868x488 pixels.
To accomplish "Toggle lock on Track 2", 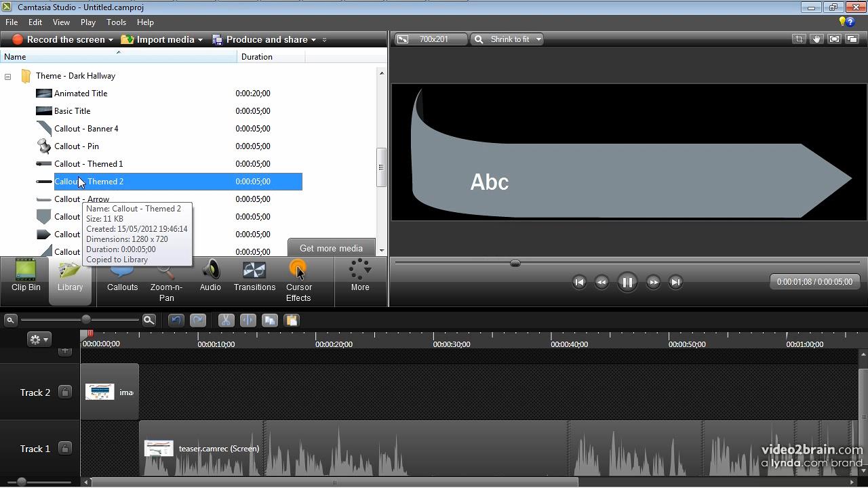I will [65, 392].
